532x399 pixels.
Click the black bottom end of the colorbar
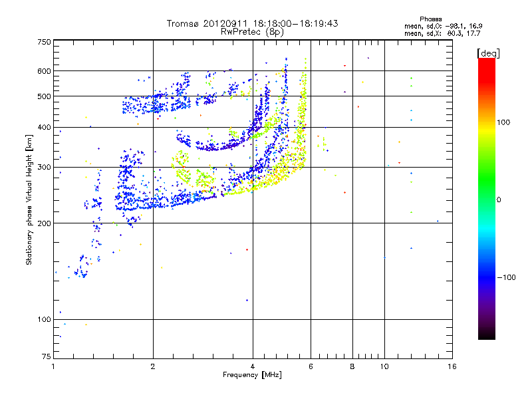coord(487,334)
